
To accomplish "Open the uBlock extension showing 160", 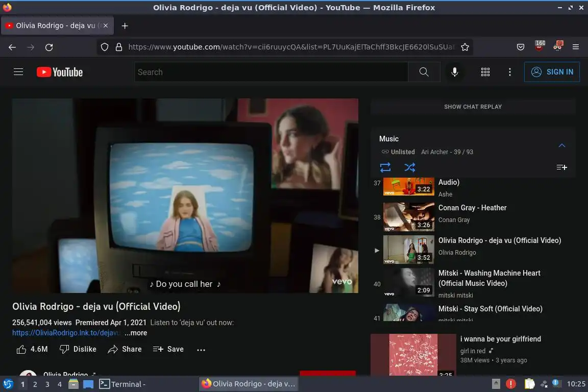I will [540, 46].
